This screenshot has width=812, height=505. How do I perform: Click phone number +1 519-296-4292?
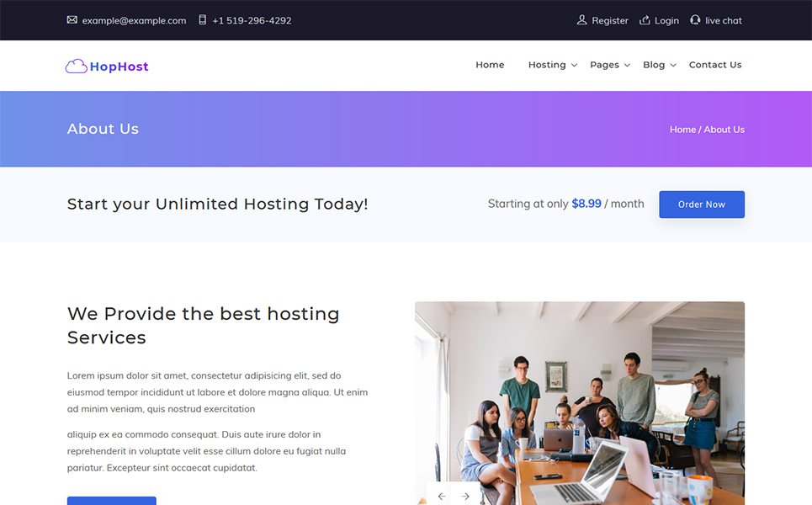pos(252,21)
